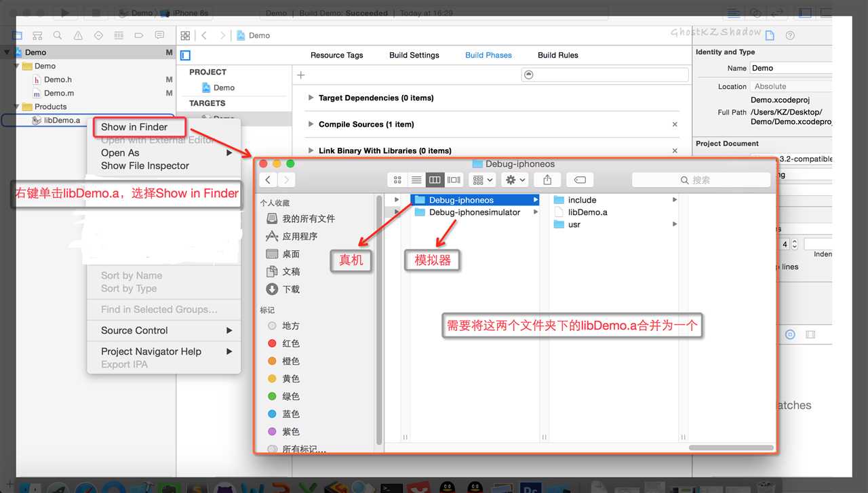Open the Source Control submenu
Image resolution: width=868 pixels, height=493 pixels.
(x=164, y=330)
